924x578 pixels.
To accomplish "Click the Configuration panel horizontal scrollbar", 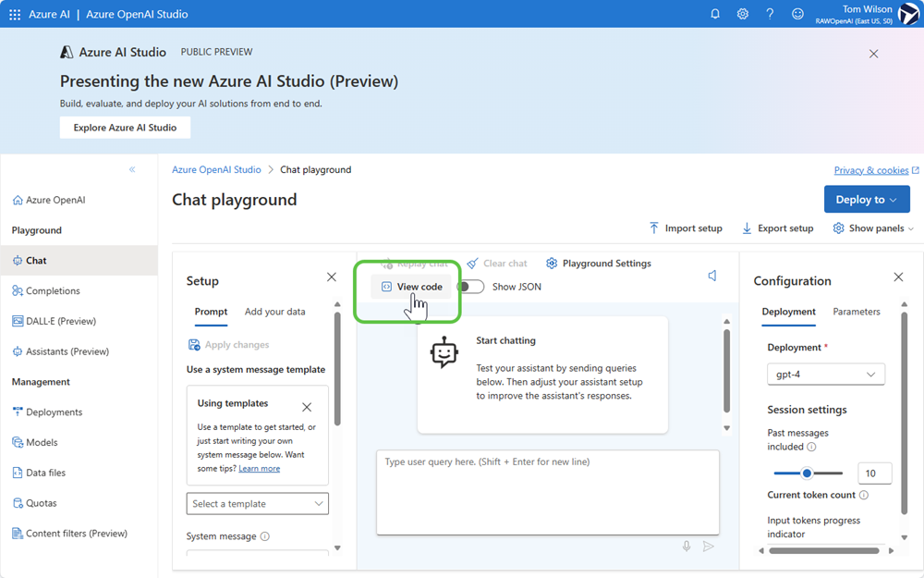I will coord(824,551).
